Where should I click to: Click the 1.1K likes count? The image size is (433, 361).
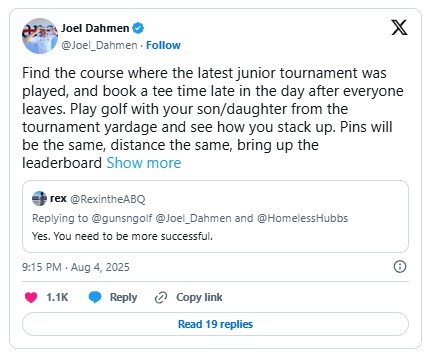click(57, 297)
